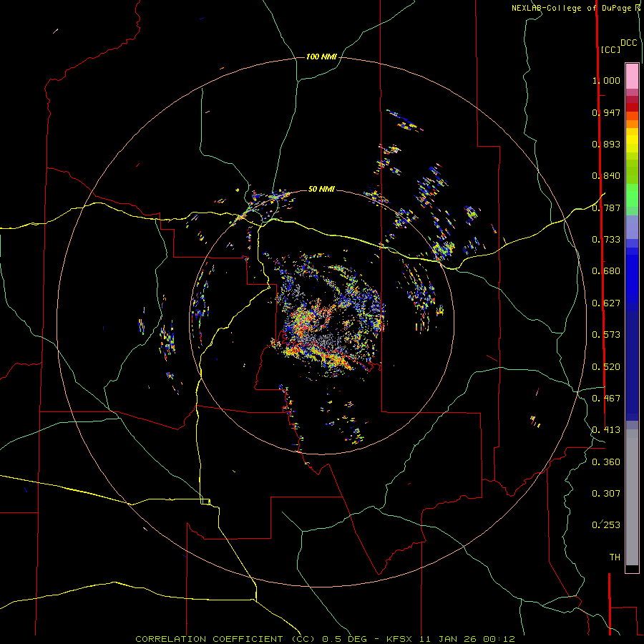Click the DCC label above the color bar
This screenshot has height=644, width=644.
[x=628, y=43]
